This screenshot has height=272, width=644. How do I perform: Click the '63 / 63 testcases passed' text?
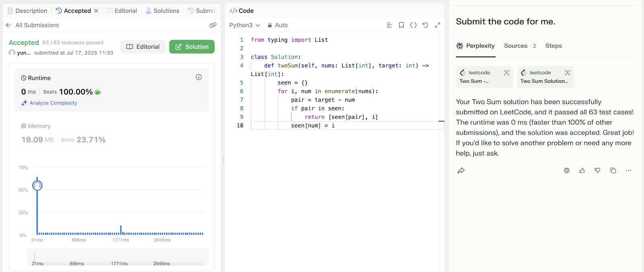pos(73,43)
